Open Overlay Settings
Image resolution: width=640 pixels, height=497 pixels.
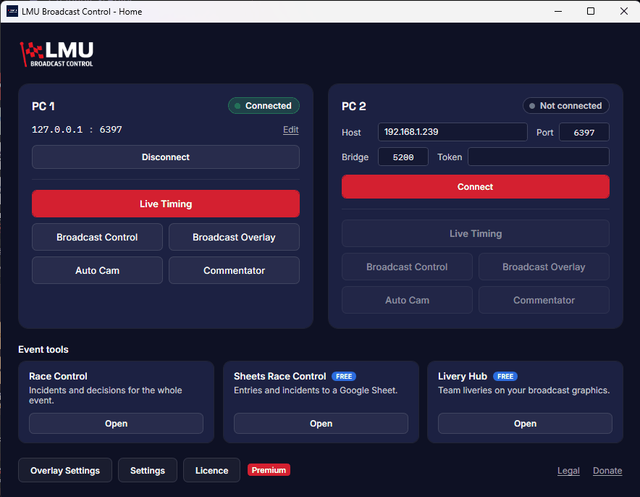coord(65,470)
